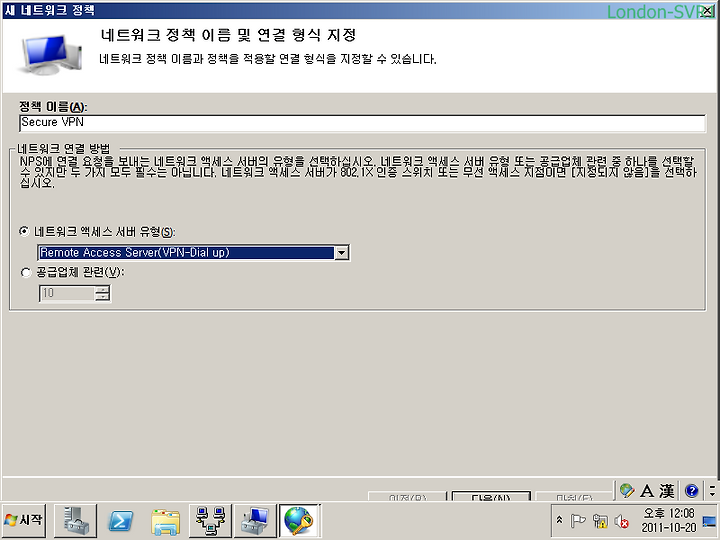
Task: Toggle the 'A' input mode icon
Action: [x=647, y=491]
